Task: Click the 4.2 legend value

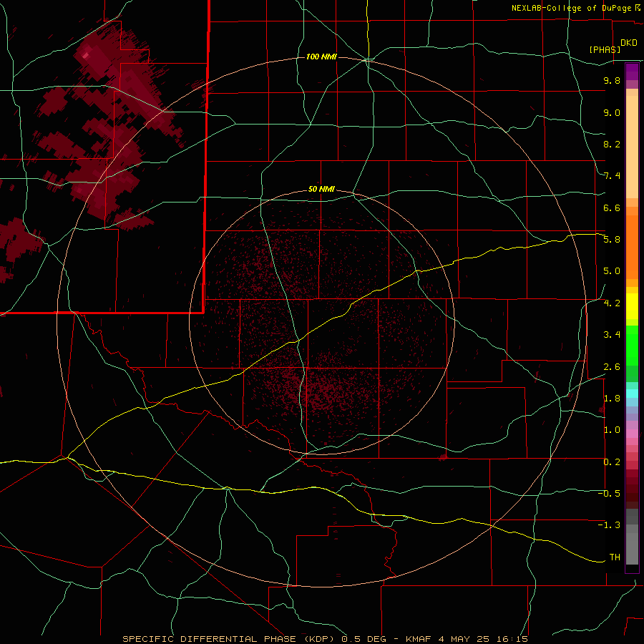Action: coord(612,303)
